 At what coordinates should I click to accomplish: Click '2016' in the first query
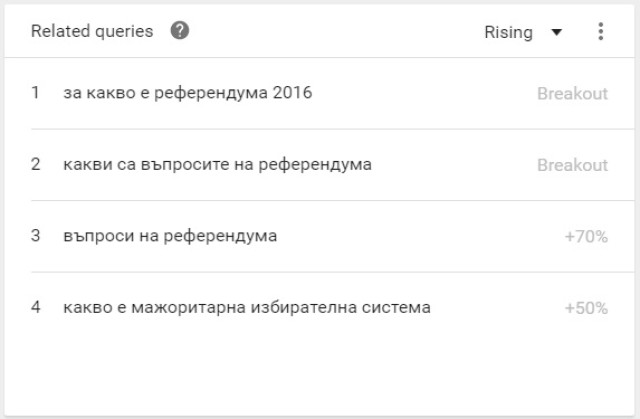point(292,93)
